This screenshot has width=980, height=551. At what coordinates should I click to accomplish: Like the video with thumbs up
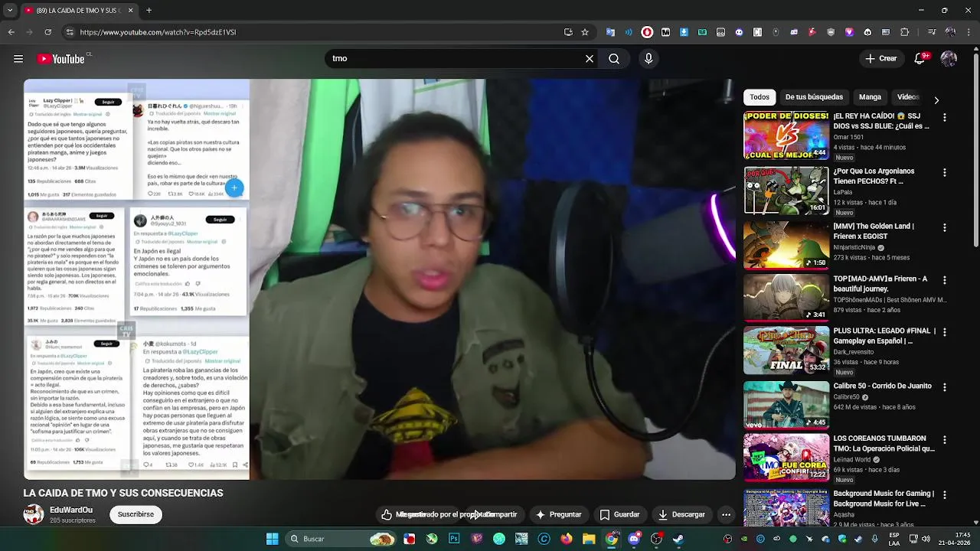pos(387,515)
